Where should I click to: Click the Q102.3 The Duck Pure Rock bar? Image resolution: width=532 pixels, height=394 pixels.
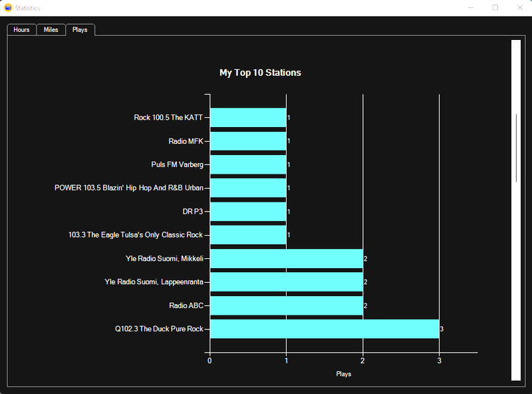324,329
